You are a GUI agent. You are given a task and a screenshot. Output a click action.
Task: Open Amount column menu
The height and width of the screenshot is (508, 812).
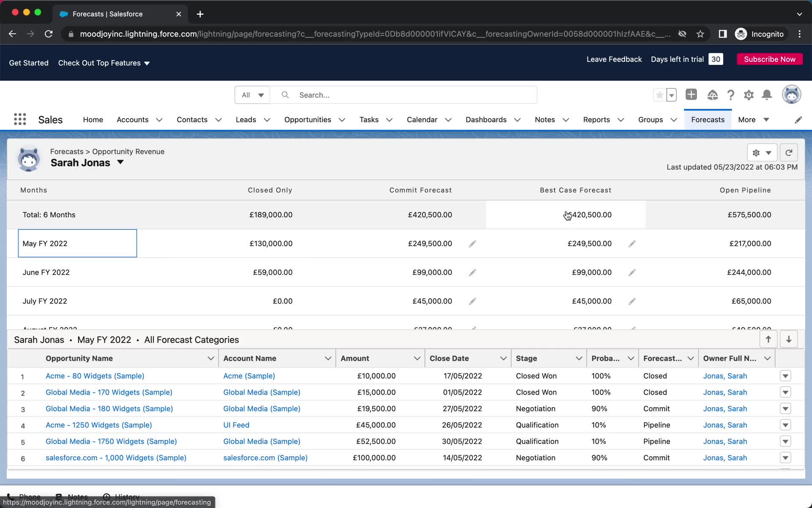[417, 358]
